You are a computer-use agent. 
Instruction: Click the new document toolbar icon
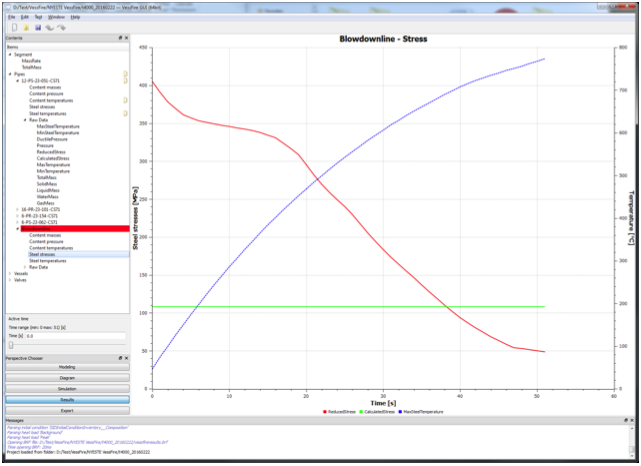(x=15, y=28)
